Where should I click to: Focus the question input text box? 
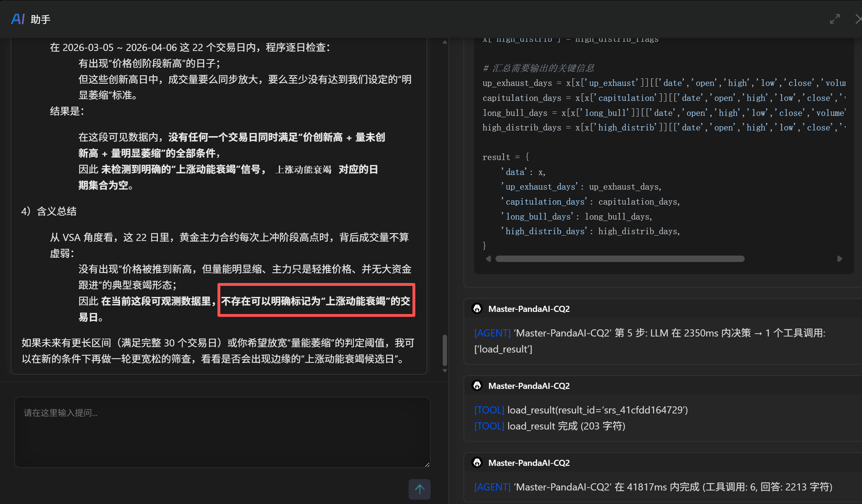pos(222,432)
